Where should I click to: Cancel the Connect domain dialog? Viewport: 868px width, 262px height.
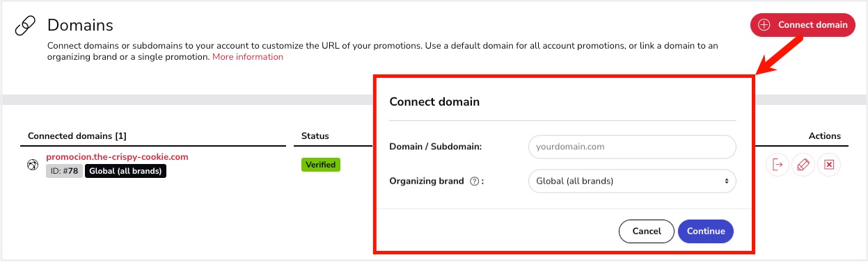647,231
